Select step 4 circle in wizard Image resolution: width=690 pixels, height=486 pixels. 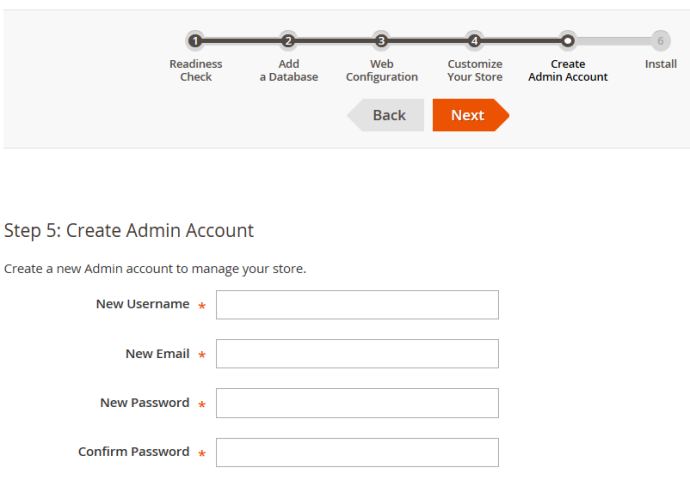tap(474, 41)
